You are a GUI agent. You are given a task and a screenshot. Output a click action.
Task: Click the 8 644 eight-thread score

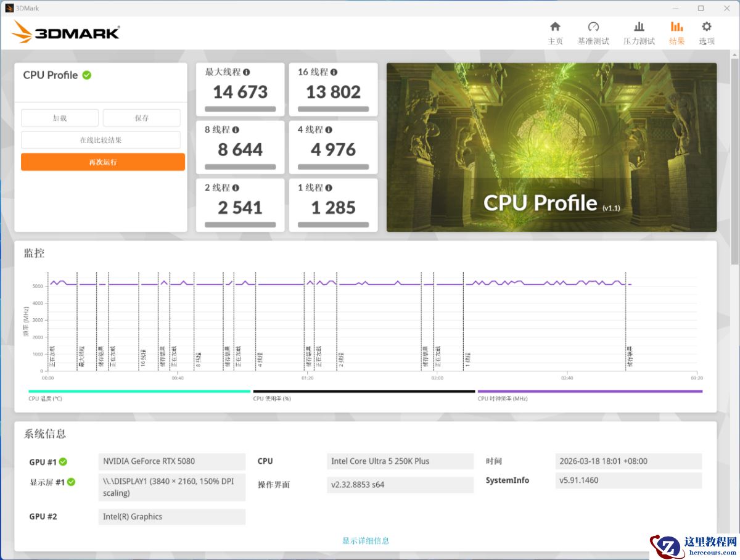click(240, 150)
